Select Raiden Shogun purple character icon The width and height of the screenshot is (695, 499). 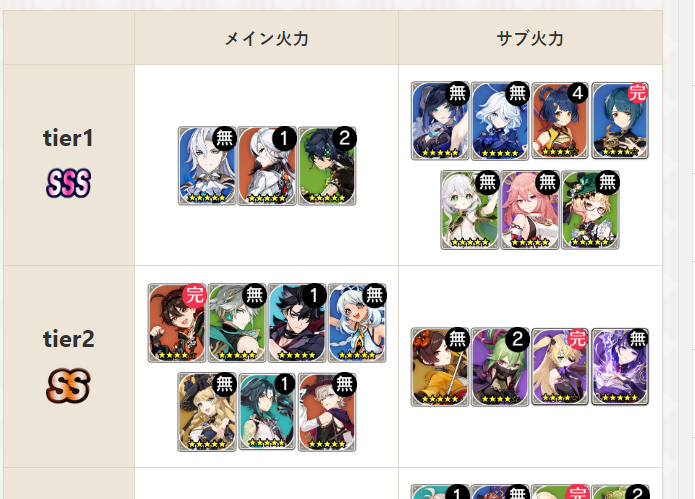(620, 367)
